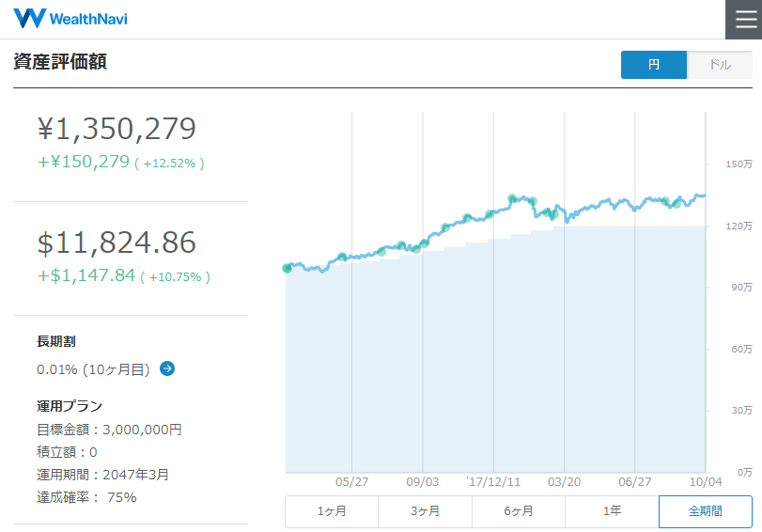Select the 3ヶ月 chart period
The height and width of the screenshot is (532, 762).
426,511
